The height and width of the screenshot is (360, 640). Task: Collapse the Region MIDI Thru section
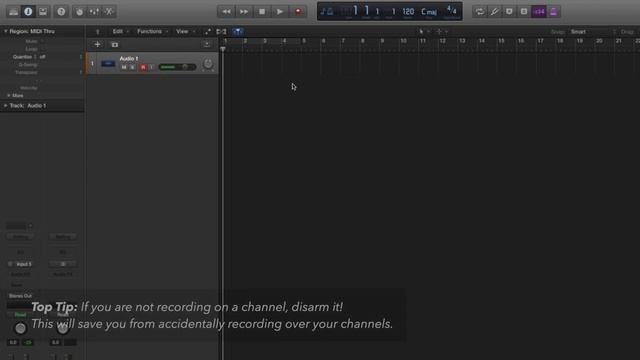point(6,31)
